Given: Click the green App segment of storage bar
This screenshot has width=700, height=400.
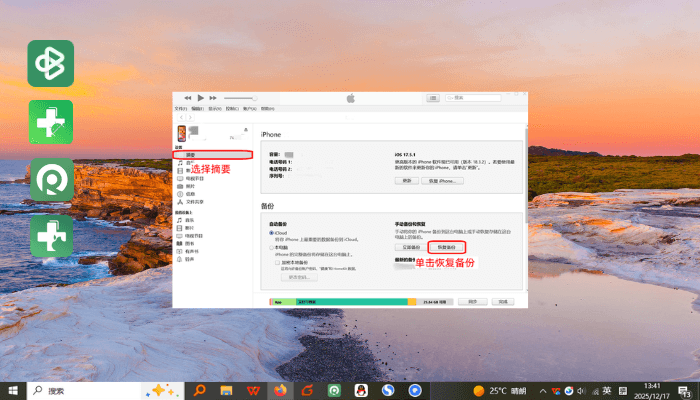Looking at the screenshot, I should coord(284,302).
